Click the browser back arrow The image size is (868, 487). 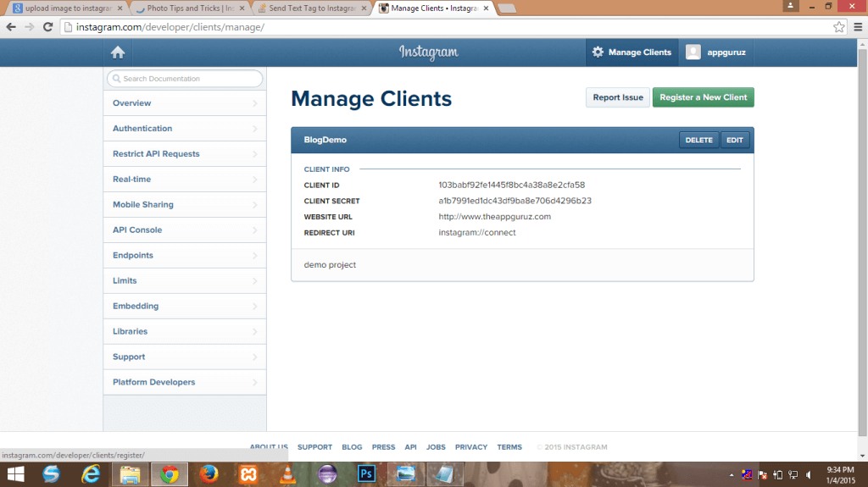(x=11, y=26)
